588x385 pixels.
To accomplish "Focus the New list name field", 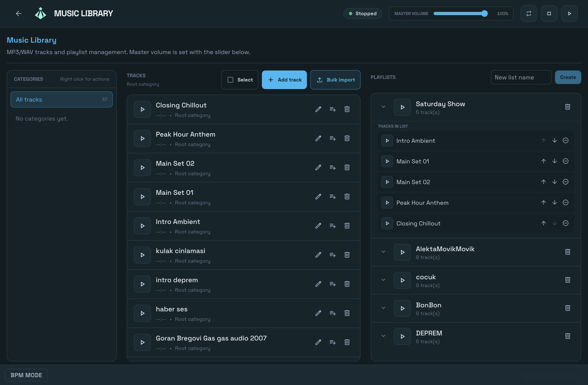I will (x=521, y=77).
